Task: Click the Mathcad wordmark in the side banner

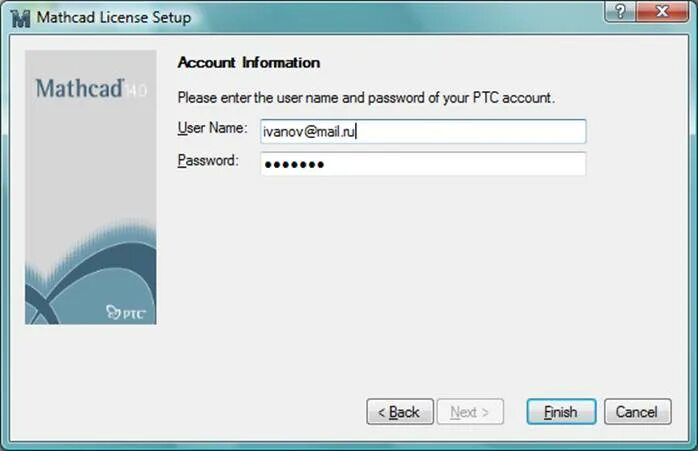Action: pos(79,88)
